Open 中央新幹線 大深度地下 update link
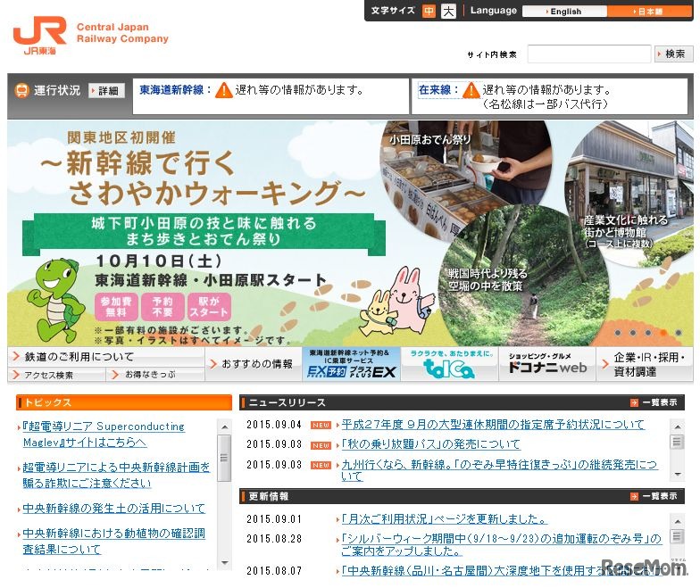 coord(502,570)
